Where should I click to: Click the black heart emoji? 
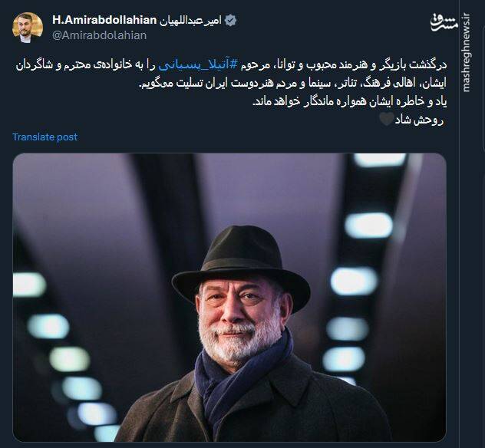[x=386, y=120]
